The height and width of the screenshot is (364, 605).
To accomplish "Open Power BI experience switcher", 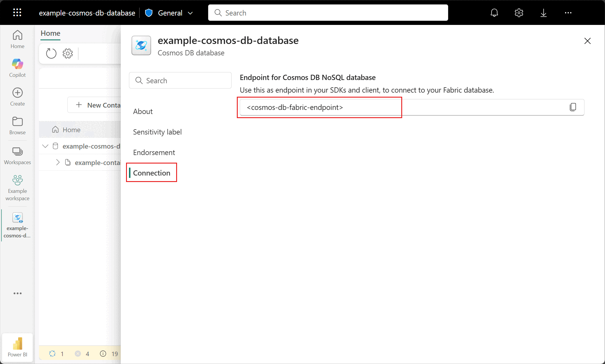I will coord(17,347).
